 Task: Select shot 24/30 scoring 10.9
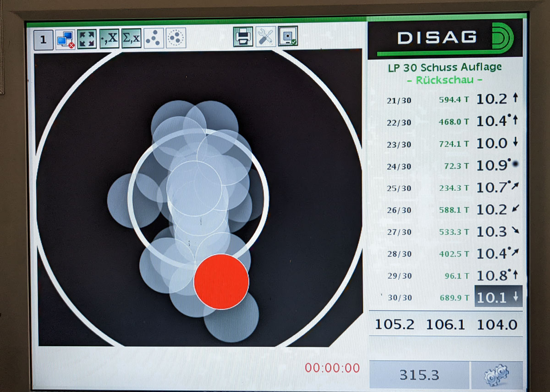point(448,166)
